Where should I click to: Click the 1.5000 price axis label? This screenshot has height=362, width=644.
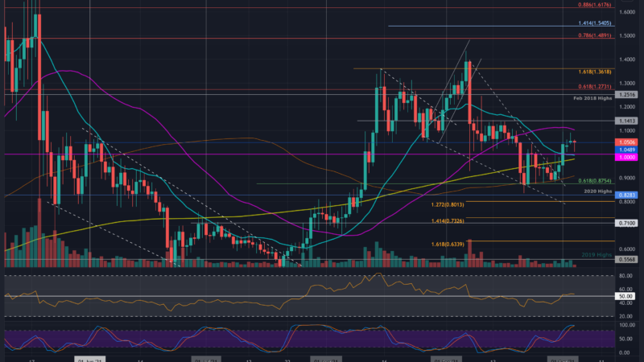[627, 36]
